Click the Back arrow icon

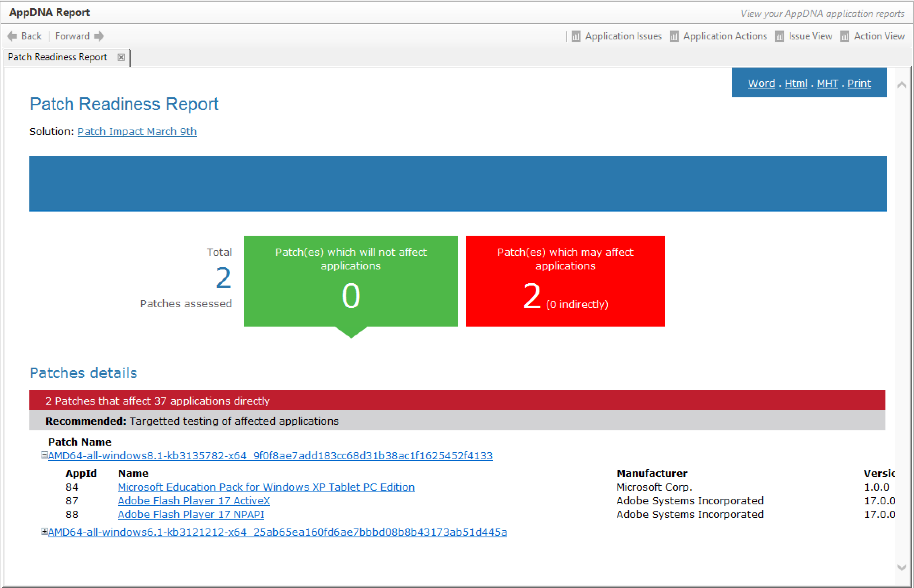tap(12, 36)
